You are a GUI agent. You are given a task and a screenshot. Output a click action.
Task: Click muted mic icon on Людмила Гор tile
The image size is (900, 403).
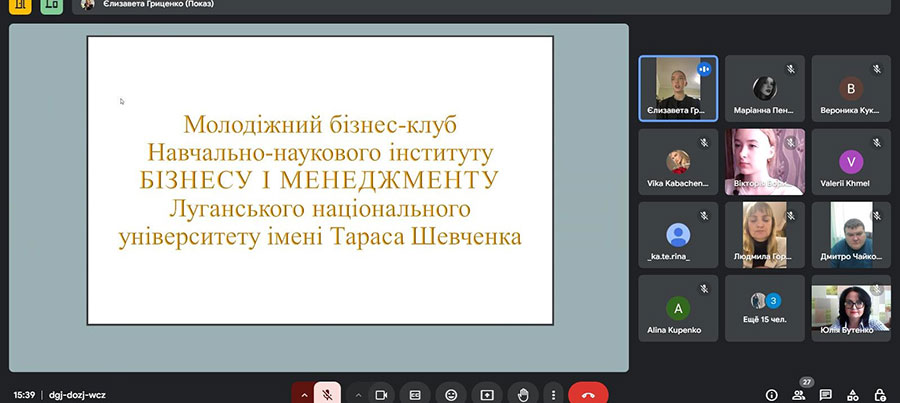(x=790, y=216)
